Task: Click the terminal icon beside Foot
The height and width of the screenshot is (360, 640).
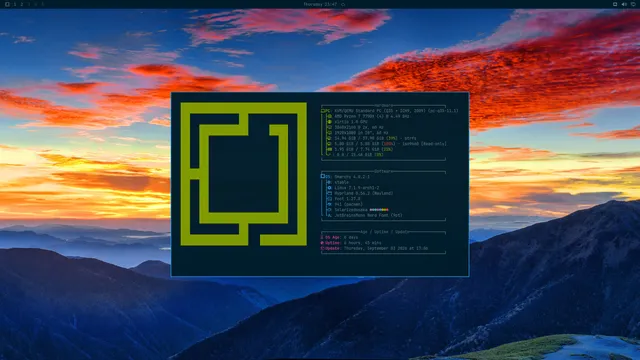Action: click(330, 199)
